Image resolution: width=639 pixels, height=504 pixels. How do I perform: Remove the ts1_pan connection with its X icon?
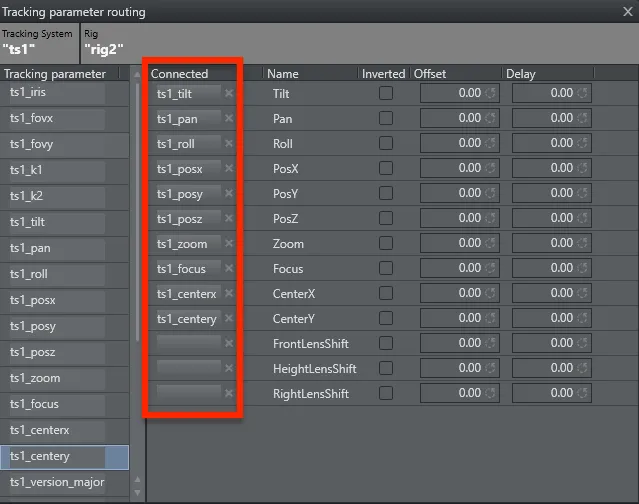pyautogui.click(x=229, y=118)
